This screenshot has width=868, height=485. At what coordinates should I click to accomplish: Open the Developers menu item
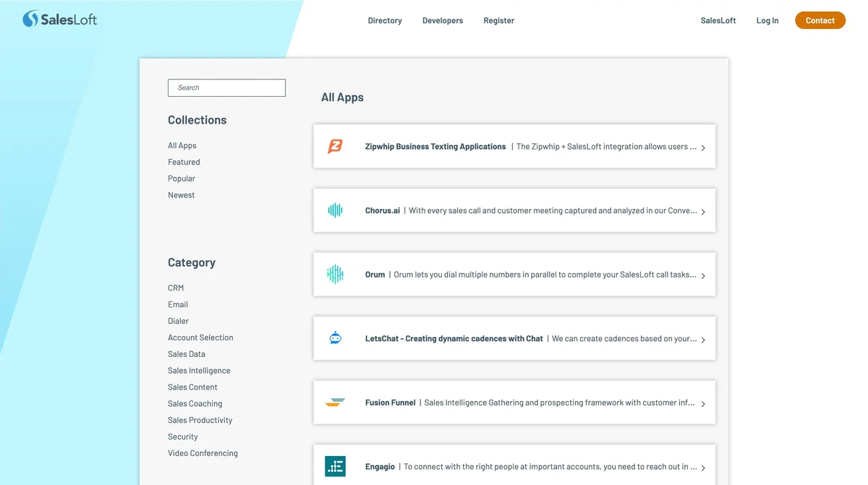pos(442,20)
